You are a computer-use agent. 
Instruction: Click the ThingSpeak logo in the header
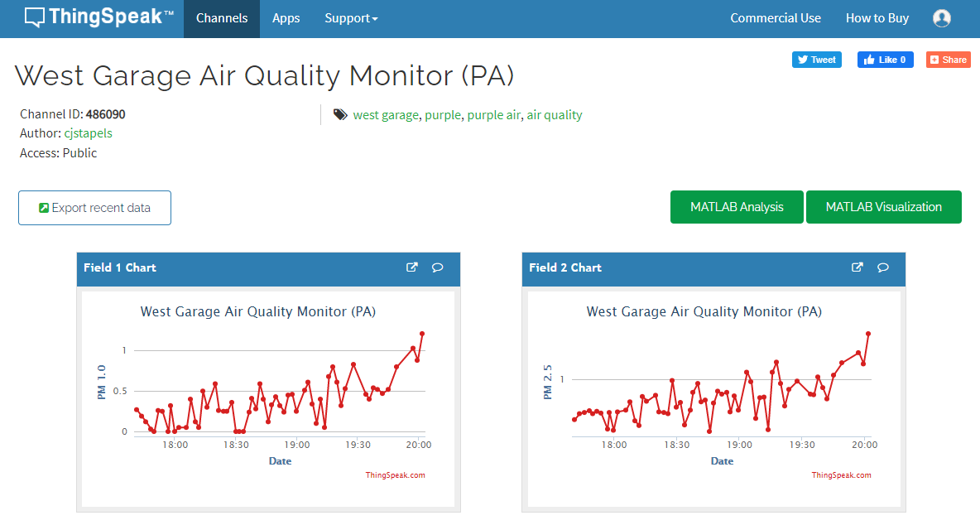pyautogui.click(x=98, y=17)
